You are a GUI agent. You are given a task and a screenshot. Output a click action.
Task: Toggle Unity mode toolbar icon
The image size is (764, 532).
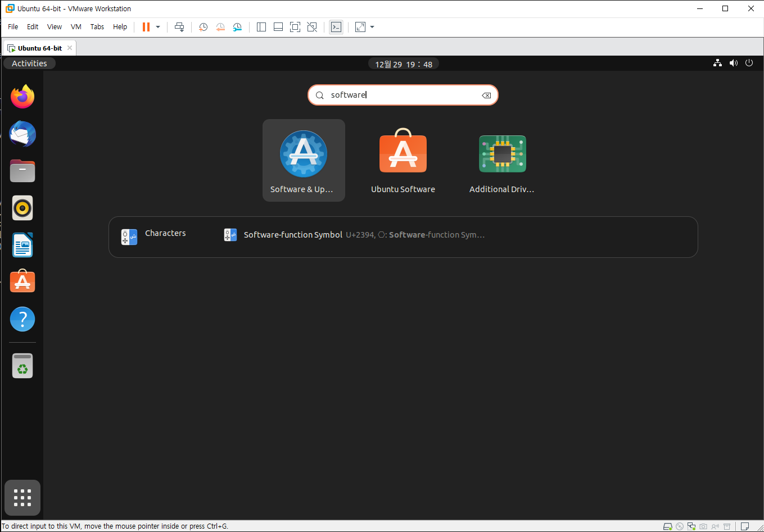point(312,27)
